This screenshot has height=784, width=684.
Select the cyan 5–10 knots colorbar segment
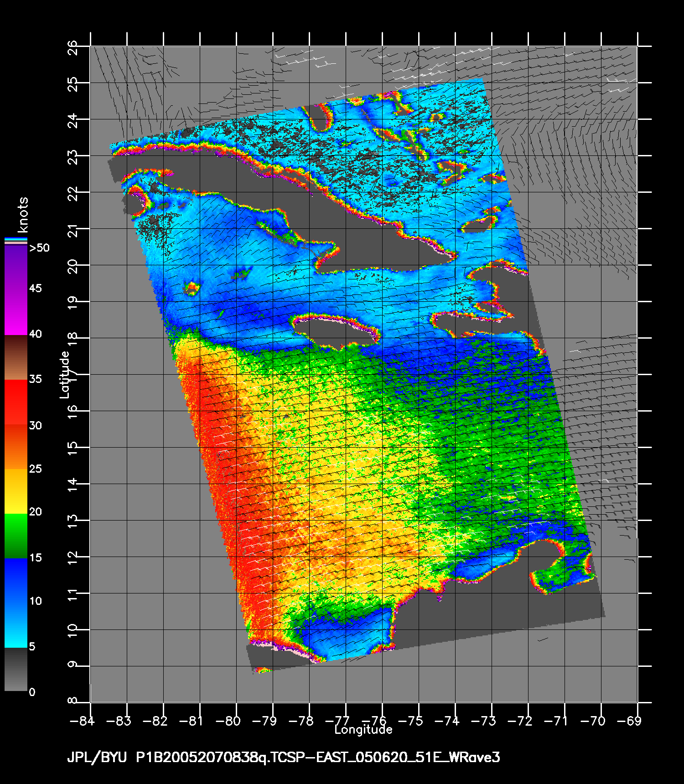(16, 625)
